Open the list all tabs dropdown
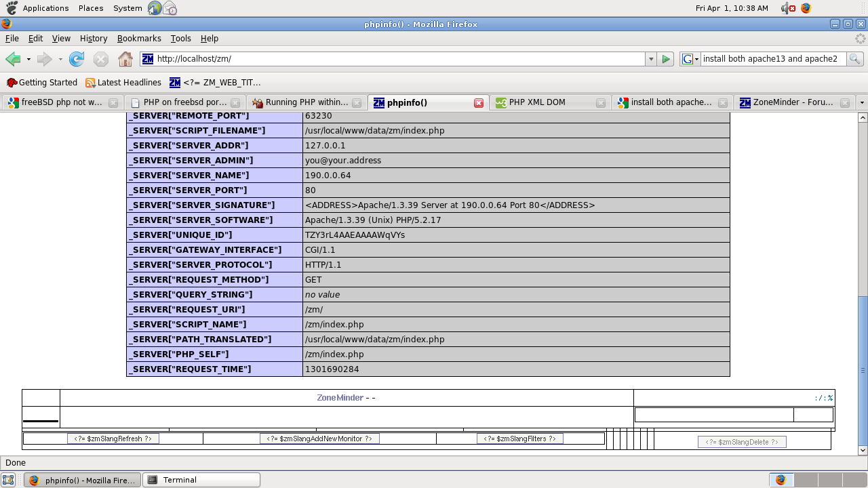This screenshot has height=488, width=868. pos(862,103)
